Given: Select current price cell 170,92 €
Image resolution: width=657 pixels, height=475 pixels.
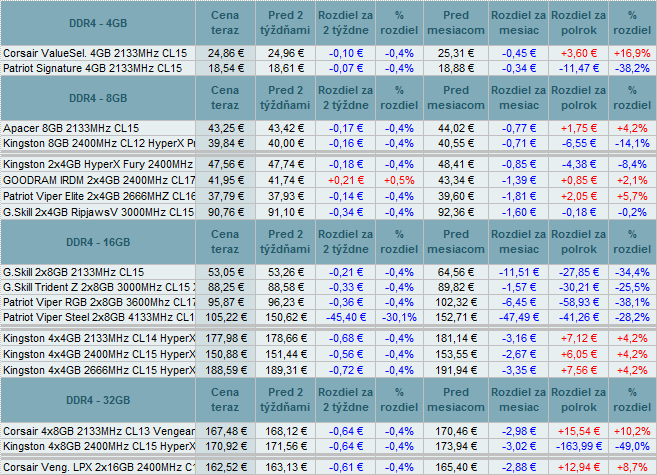Looking at the screenshot, I should pos(225,446).
